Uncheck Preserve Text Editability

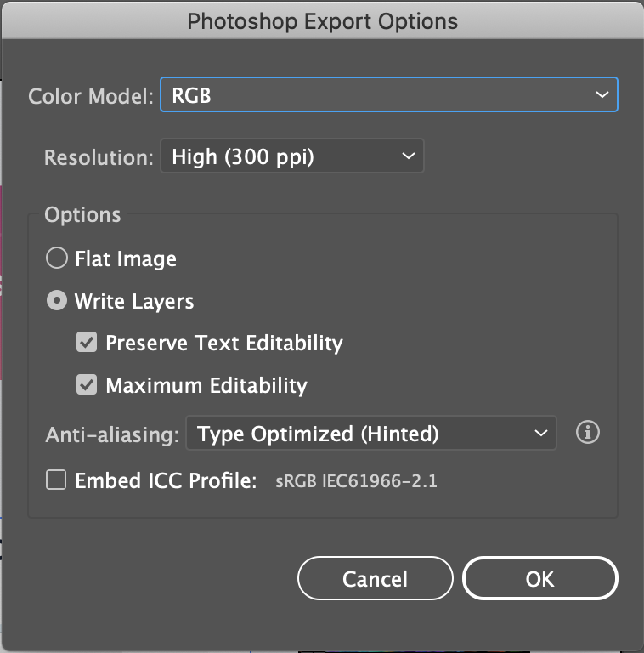(87, 343)
